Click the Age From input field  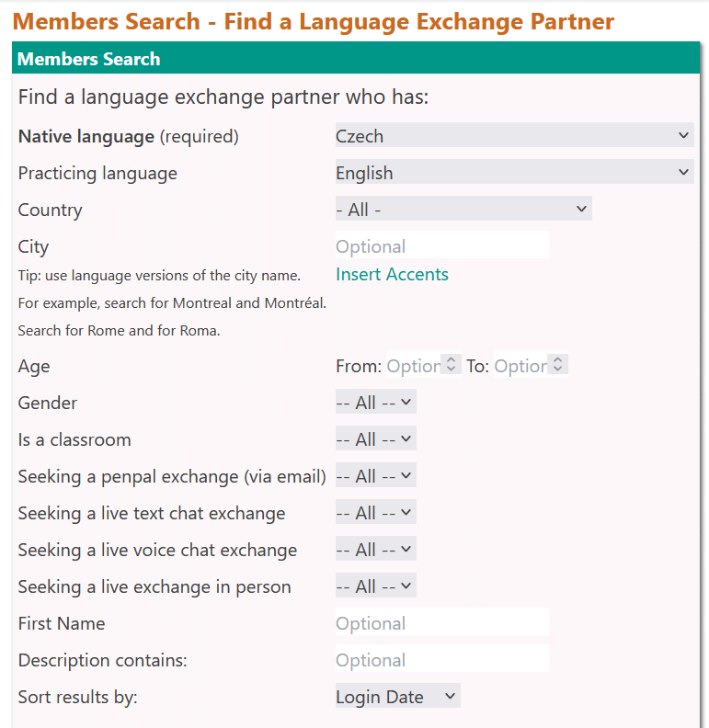pos(412,366)
